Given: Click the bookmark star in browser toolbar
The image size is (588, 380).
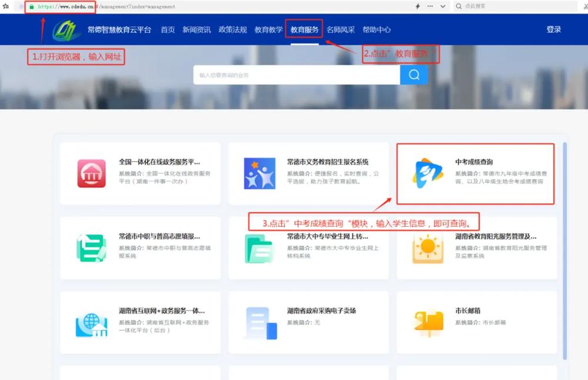Looking at the screenshot, I should tap(6, 6).
